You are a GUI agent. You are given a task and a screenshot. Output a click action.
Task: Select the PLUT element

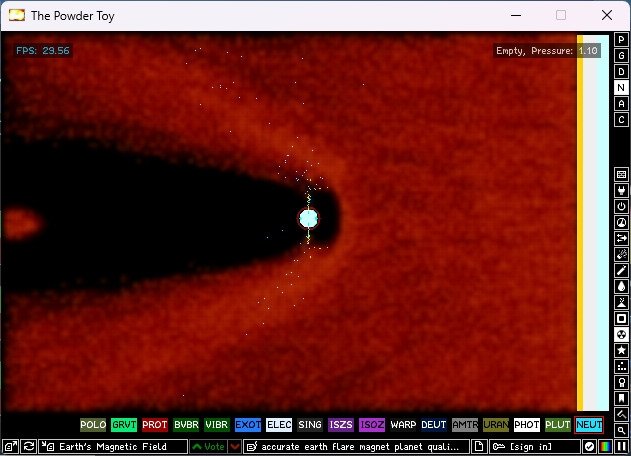558,425
